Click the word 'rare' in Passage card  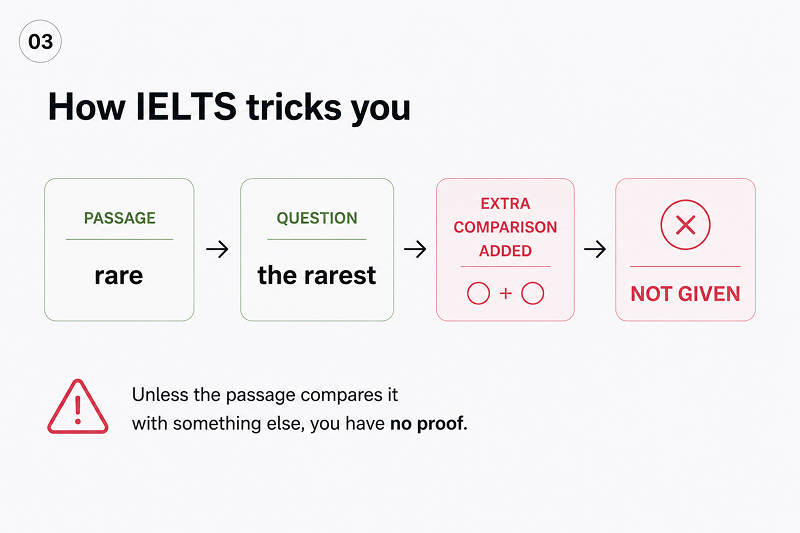(x=119, y=276)
